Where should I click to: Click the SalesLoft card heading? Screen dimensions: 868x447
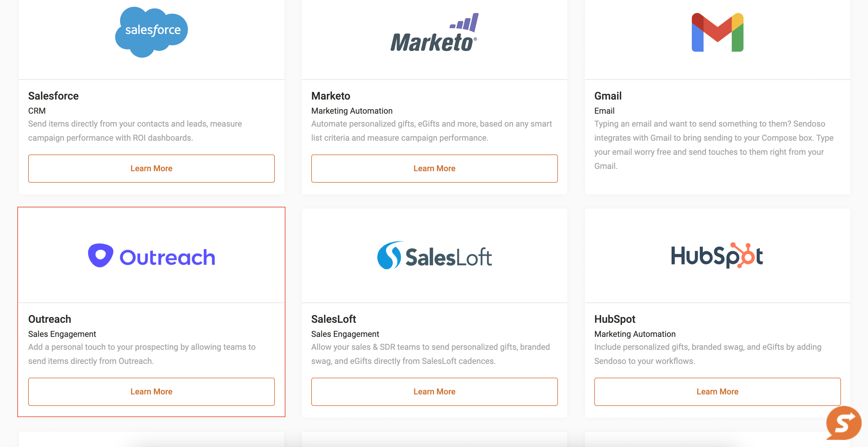pyautogui.click(x=333, y=319)
